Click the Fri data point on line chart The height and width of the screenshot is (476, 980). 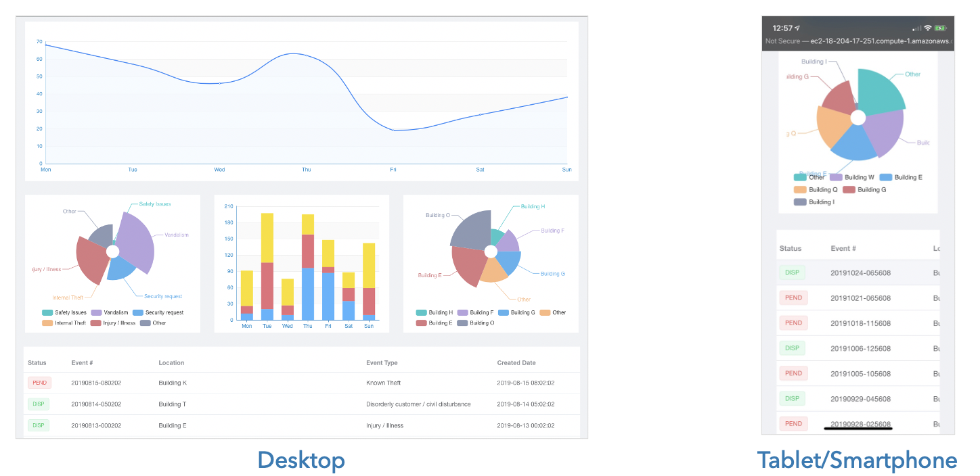click(393, 130)
